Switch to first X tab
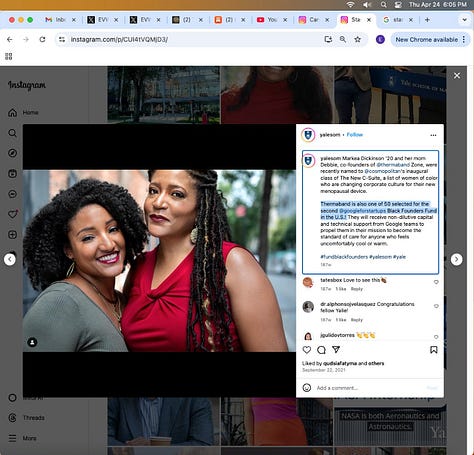Screen dimensions: 474x455 pyautogui.click(x=102, y=20)
